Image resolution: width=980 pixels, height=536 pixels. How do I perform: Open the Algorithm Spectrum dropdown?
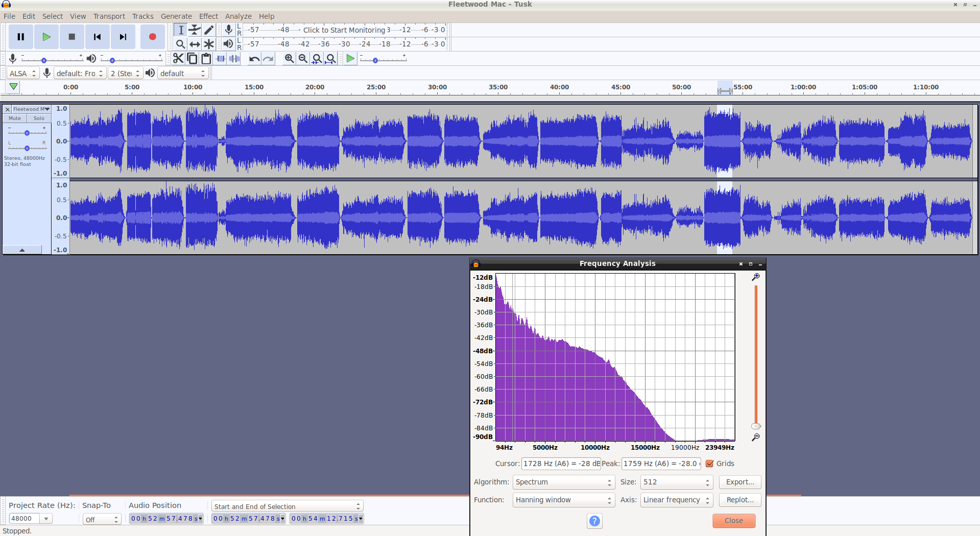(x=563, y=482)
